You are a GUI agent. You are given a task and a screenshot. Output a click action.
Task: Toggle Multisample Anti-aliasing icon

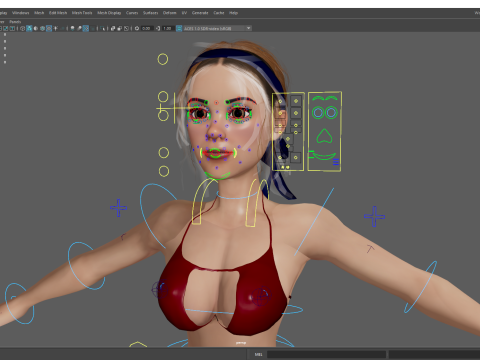click(86, 28)
